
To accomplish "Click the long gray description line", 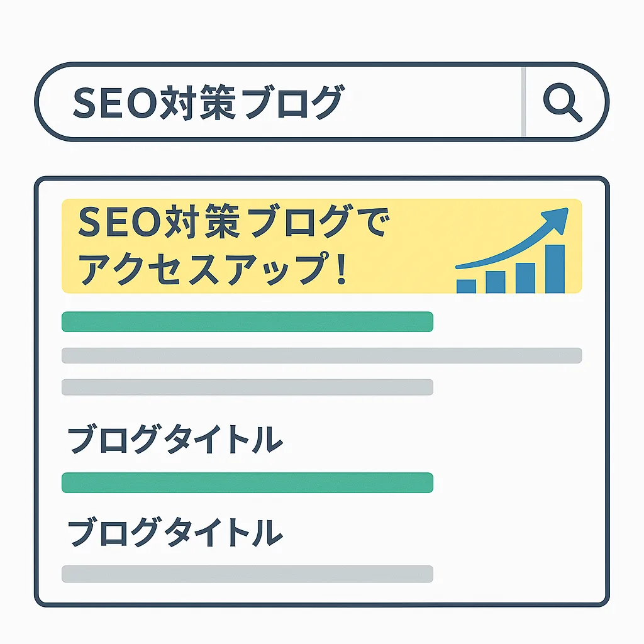I will (x=321, y=356).
